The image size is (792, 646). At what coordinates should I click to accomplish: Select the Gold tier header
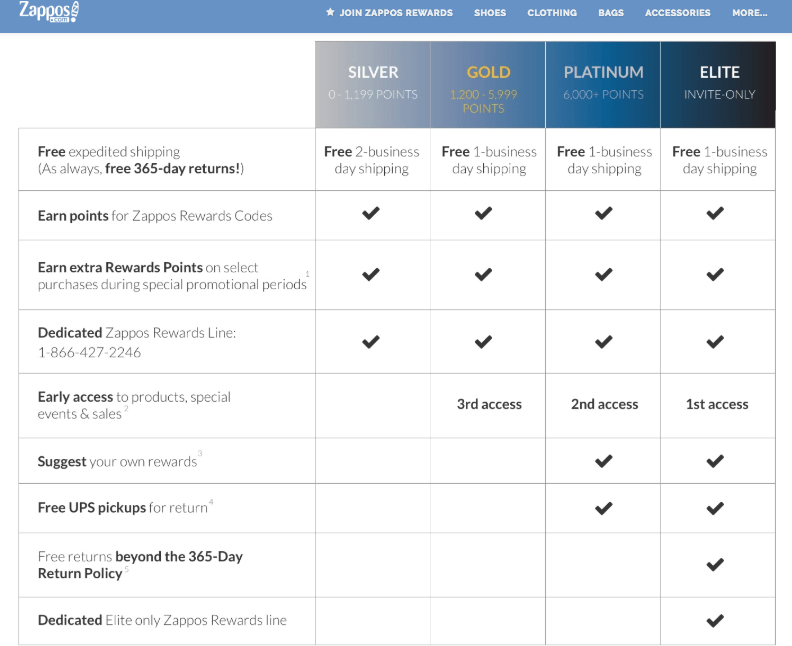click(488, 84)
